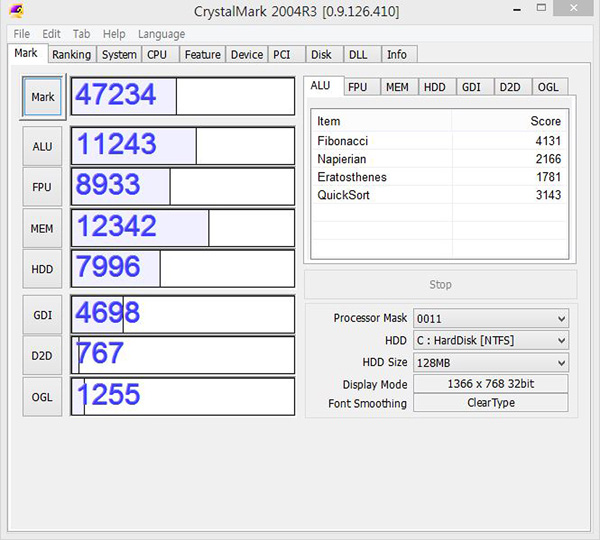Run the OGL benchmark button
This screenshot has height=540, width=600.
[x=42, y=397]
